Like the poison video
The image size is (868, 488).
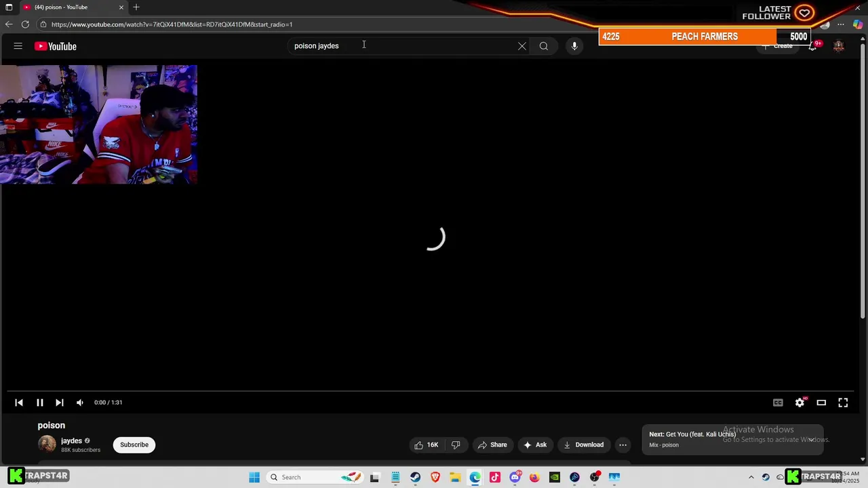[x=426, y=445]
